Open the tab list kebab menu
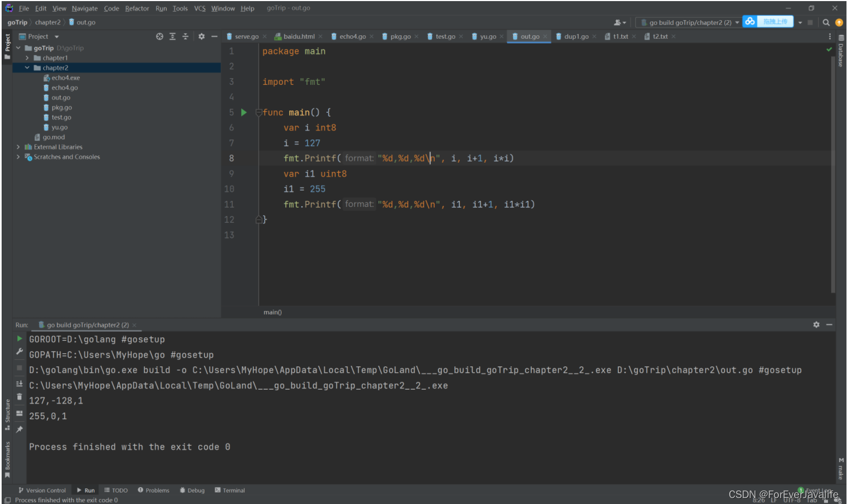The width and height of the screenshot is (847, 504). (830, 36)
